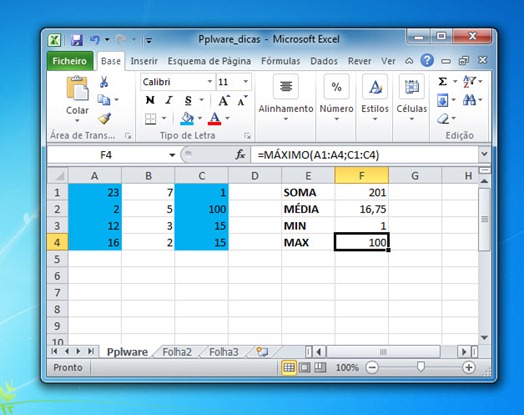Screen dimensions: 524x415
Task: Click the insert new worksheet tab icon
Action: (262, 352)
